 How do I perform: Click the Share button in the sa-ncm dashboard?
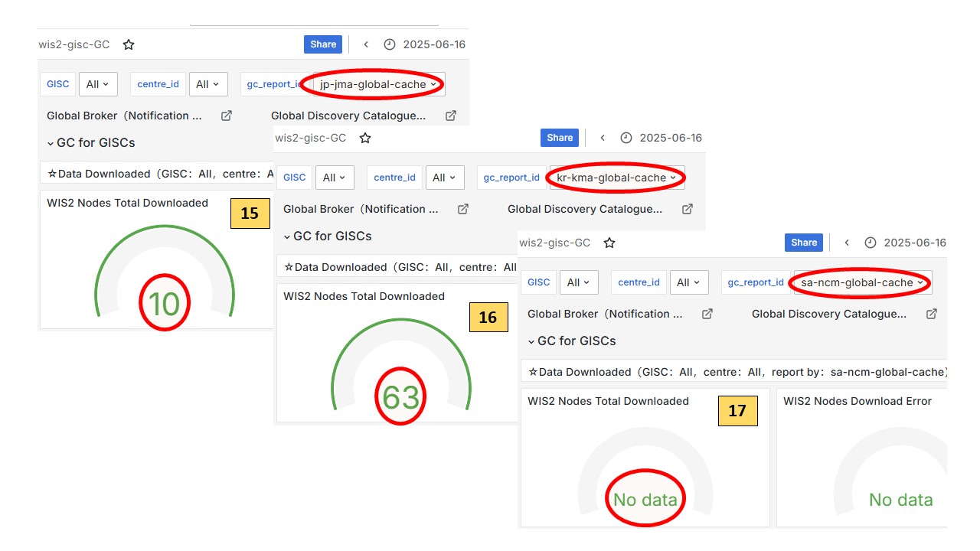[x=803, y=243]
